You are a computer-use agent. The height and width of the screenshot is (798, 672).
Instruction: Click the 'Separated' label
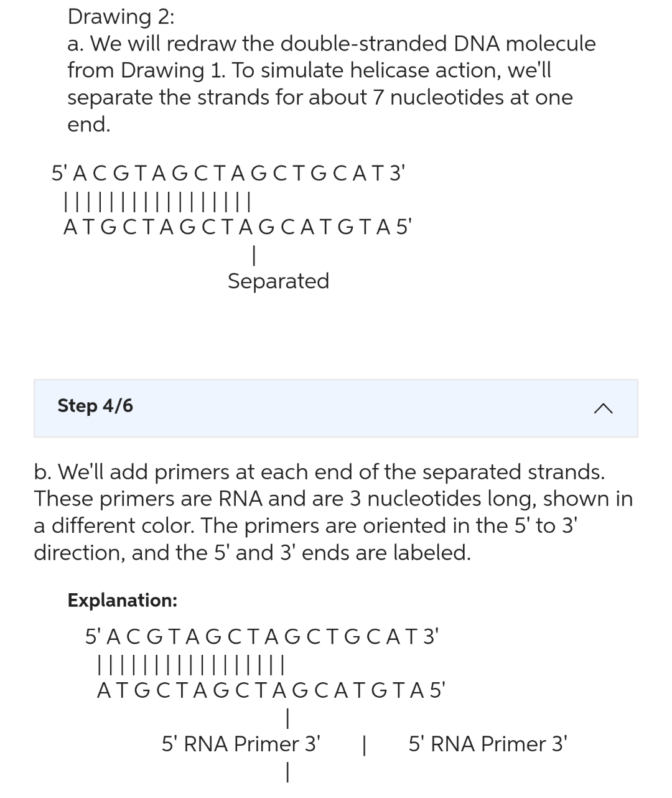click(278, 281)
